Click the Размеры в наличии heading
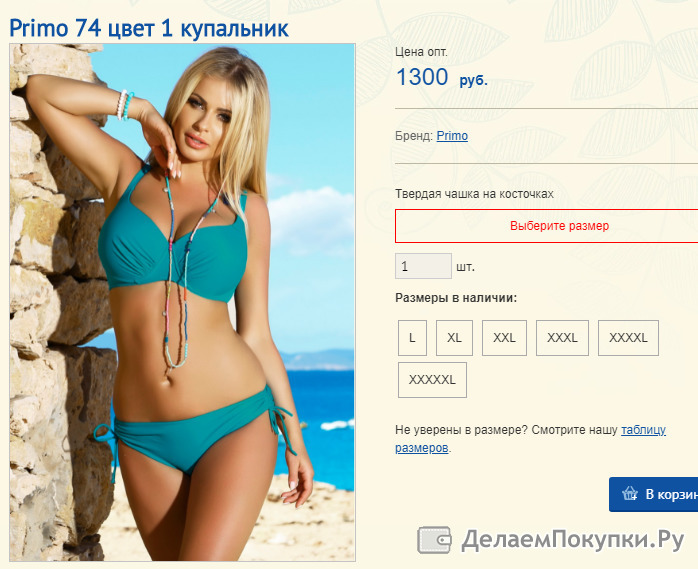The height and width of the screenshot is (569, 698). (x=456, y=298)
